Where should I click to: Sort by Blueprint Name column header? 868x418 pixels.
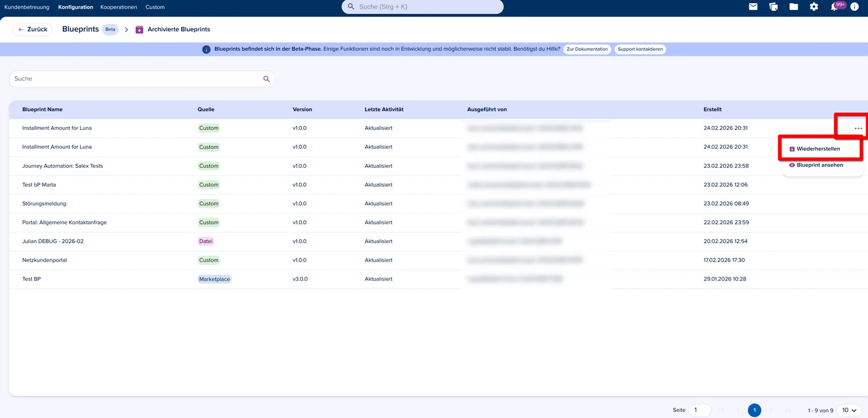(x=42, y=110)
